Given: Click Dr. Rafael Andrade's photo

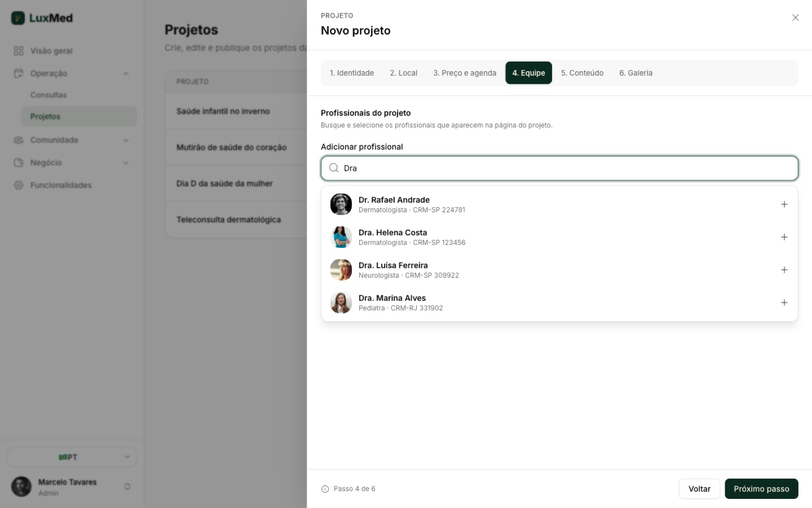Looking at the screenshot, I should click(x=341, y=204).
